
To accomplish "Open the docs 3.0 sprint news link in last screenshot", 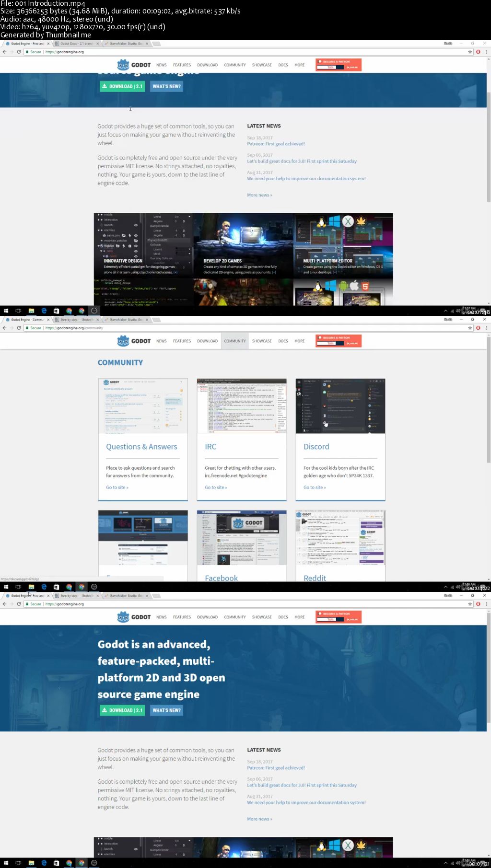I will click(302, 785).
